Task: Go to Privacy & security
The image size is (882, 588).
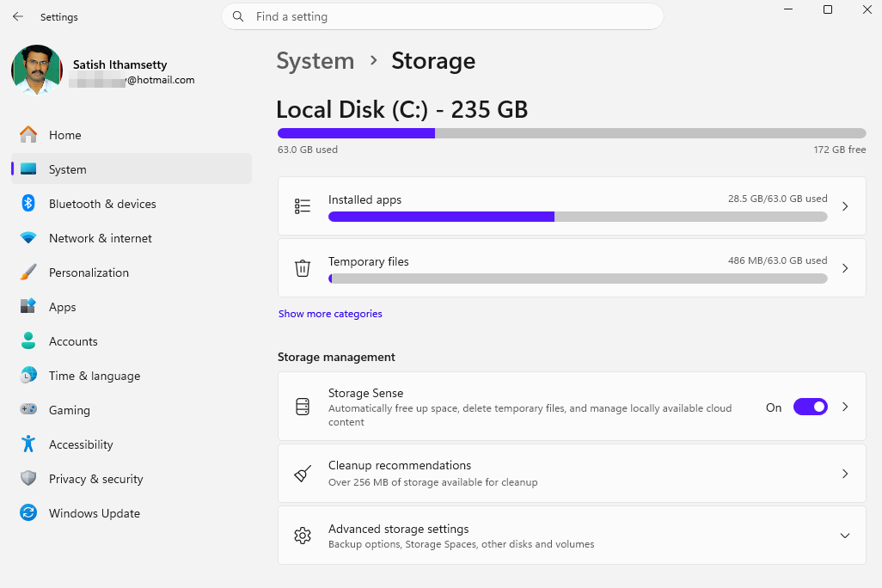Action: [132, 478]
